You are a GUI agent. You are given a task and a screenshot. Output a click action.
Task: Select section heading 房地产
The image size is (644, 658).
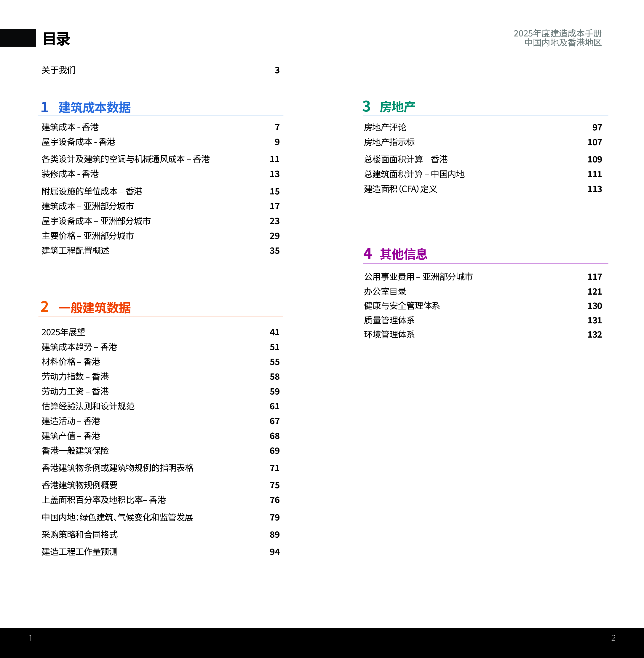[x=397, y=107]
